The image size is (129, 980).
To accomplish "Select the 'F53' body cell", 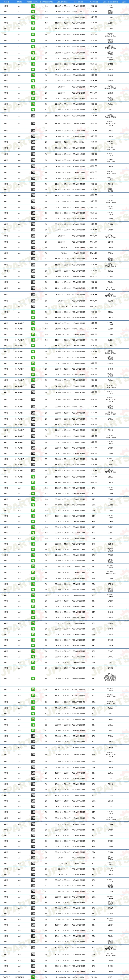I will pyautogui.click(x=94, y=863).
